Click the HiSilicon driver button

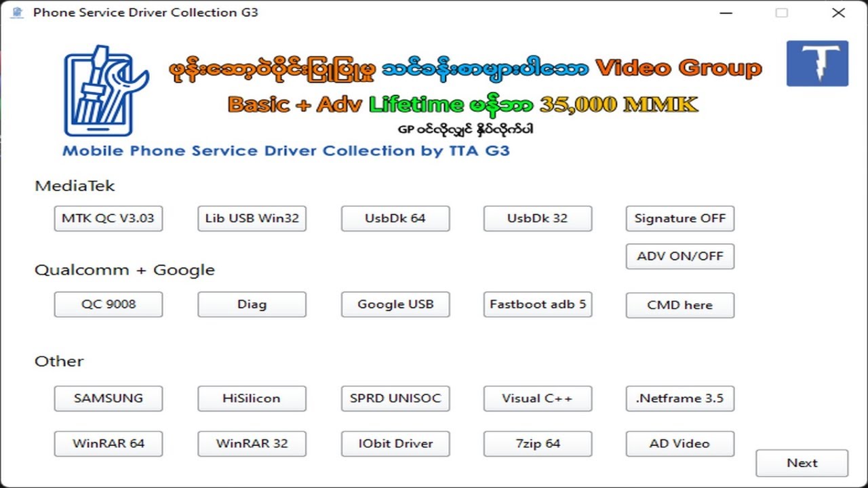pos(252,398)
